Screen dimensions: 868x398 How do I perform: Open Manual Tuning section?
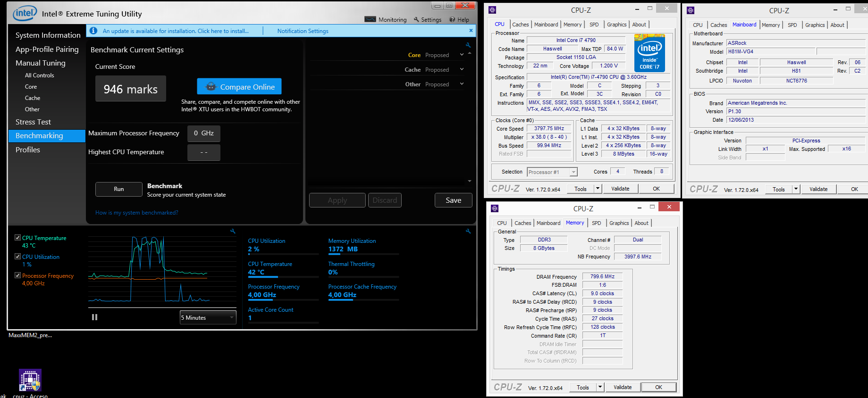(41, 63)
